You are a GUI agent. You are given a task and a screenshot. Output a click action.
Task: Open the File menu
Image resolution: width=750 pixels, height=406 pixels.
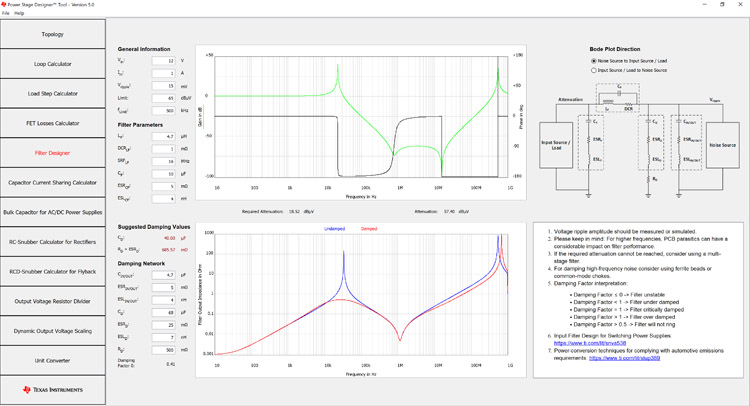coord(6,13)
